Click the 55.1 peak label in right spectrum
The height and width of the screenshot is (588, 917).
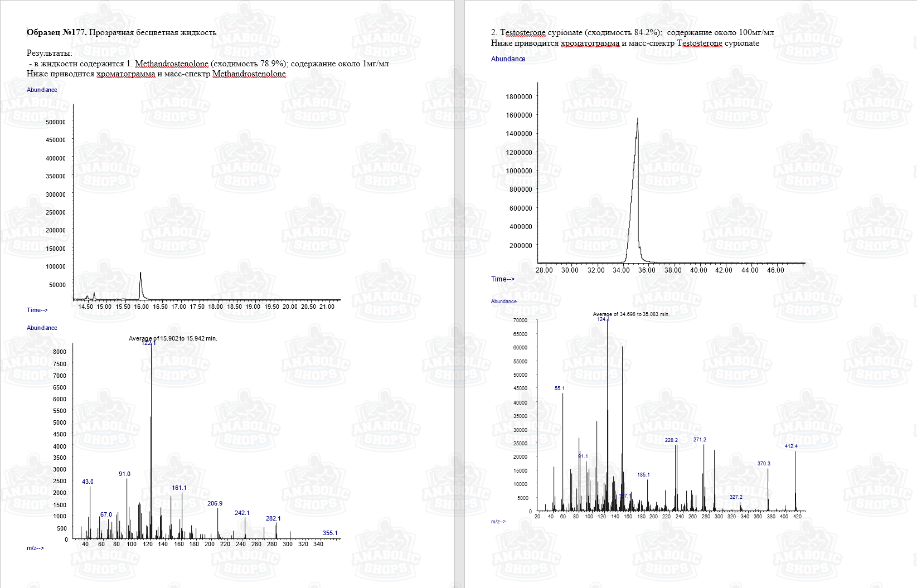point(559,388)
